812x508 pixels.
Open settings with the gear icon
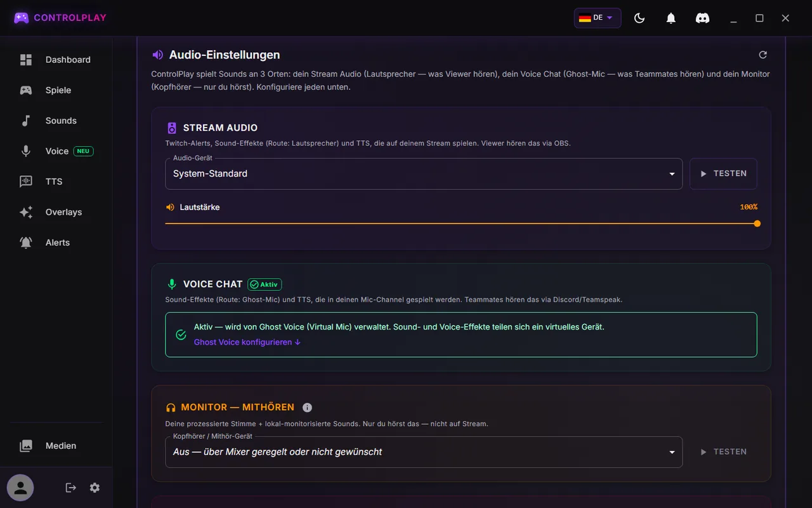[x=95, y=488]
